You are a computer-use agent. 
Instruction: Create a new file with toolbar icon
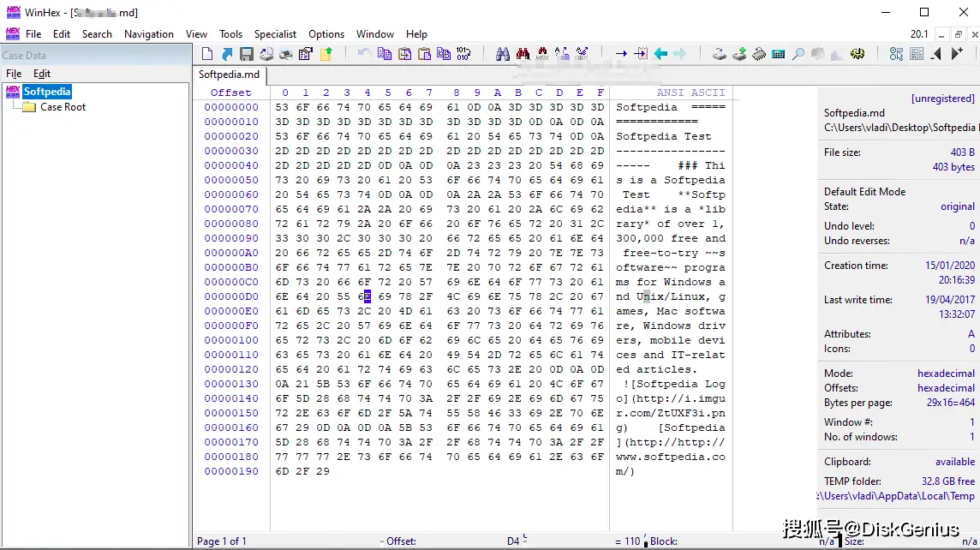pos(207,54)
